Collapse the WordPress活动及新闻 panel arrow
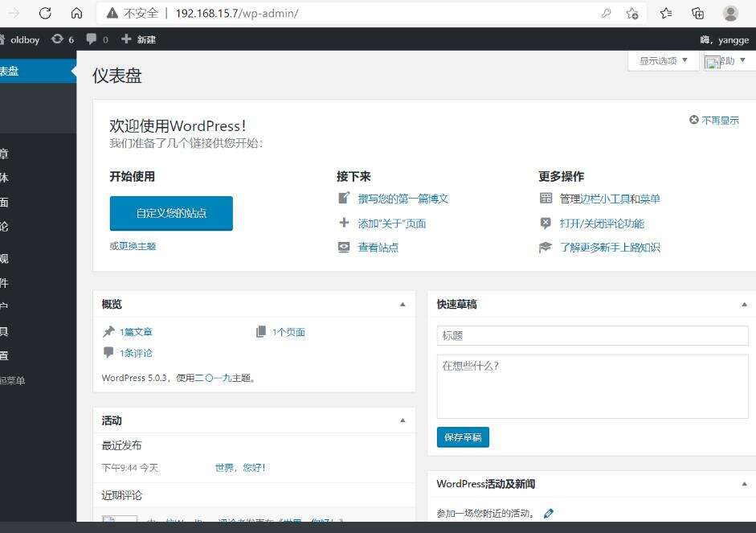This screenshot has width=756, height=533. (x=745, y=484)
